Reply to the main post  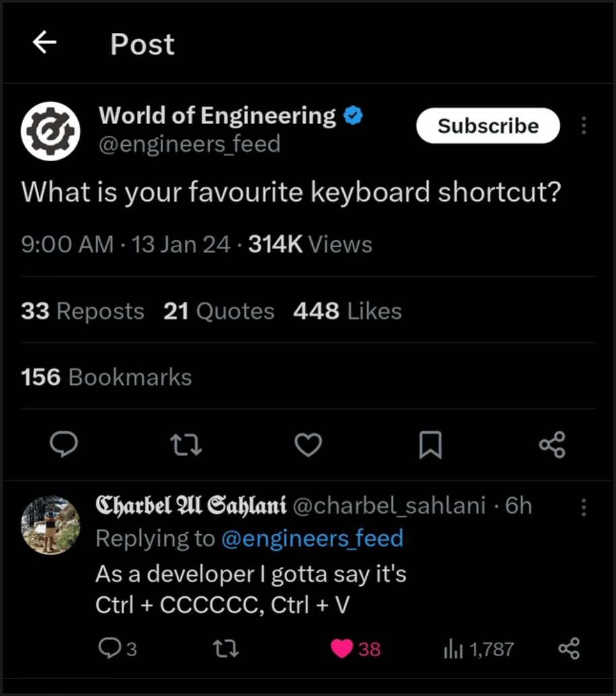click(65, 444)
